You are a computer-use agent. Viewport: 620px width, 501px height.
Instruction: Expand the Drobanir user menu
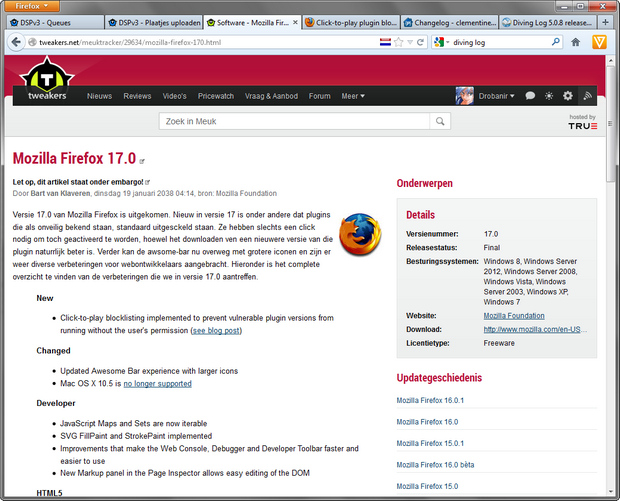(496, 96)
